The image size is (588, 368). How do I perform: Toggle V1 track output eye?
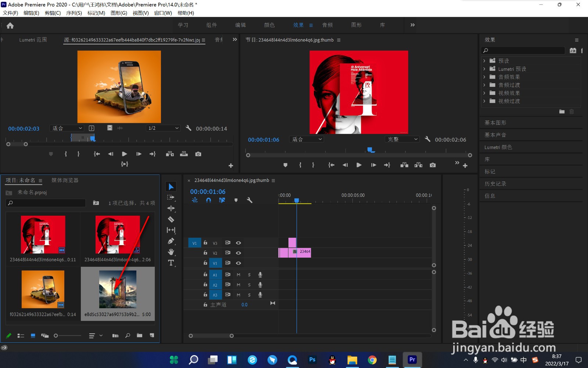click(239, 263)
